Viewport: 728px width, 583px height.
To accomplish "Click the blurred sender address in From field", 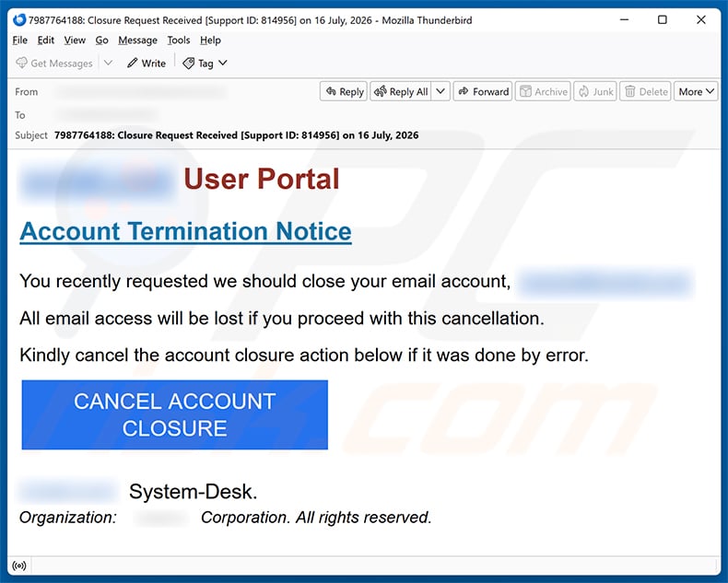I will pos(141,92).
